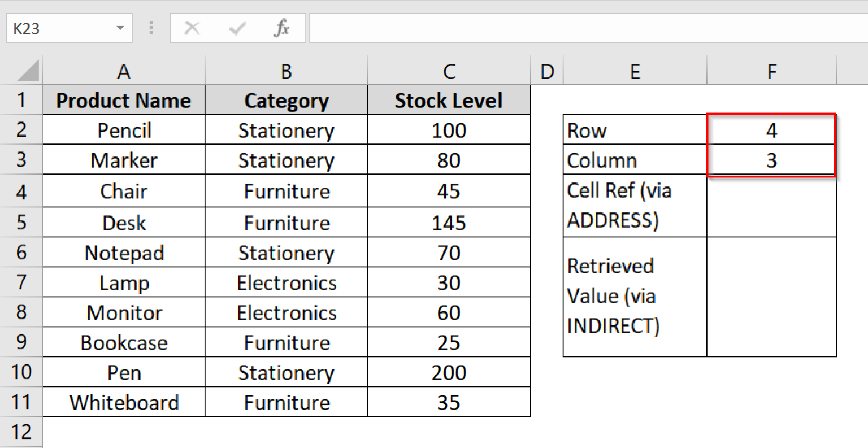Click the empty Retrieved Value result cell
Image resolution: width=868 pixels, height=448 pixels.
pyautogui.click(x=771, y=295)
